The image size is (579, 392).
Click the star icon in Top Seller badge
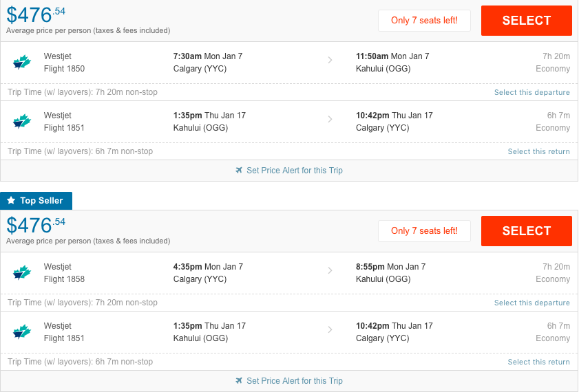pyautogui.click(x=11, y=200)
